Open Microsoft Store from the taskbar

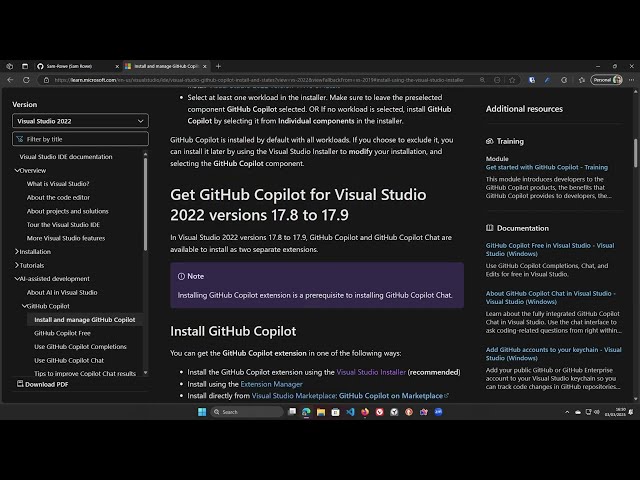(x=336, y=412)
